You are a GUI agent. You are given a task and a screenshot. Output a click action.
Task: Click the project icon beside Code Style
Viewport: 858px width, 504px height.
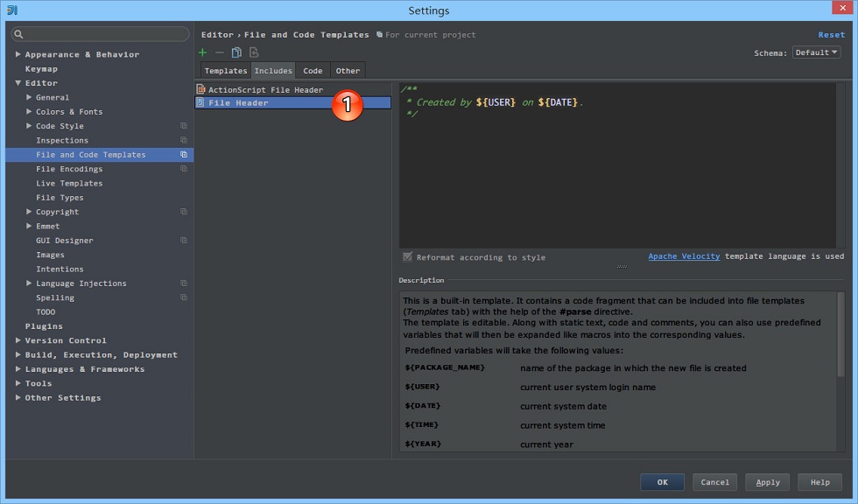(184, 126)
